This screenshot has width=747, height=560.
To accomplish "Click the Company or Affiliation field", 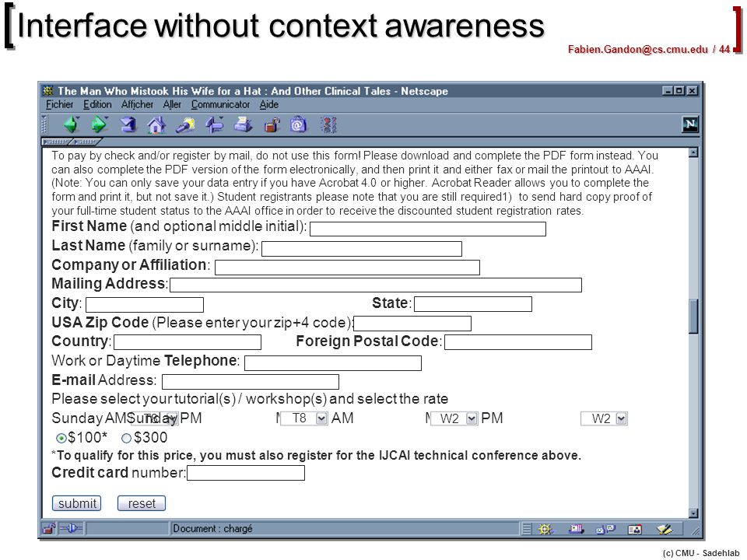I will (347, 268).
